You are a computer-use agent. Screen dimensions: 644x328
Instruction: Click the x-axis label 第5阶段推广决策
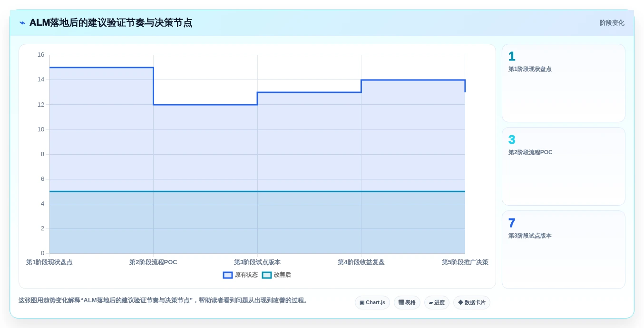point(465,262)
